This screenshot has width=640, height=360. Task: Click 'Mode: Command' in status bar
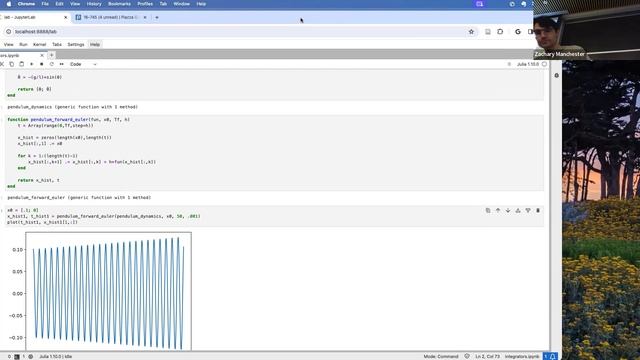coord(441,356)
